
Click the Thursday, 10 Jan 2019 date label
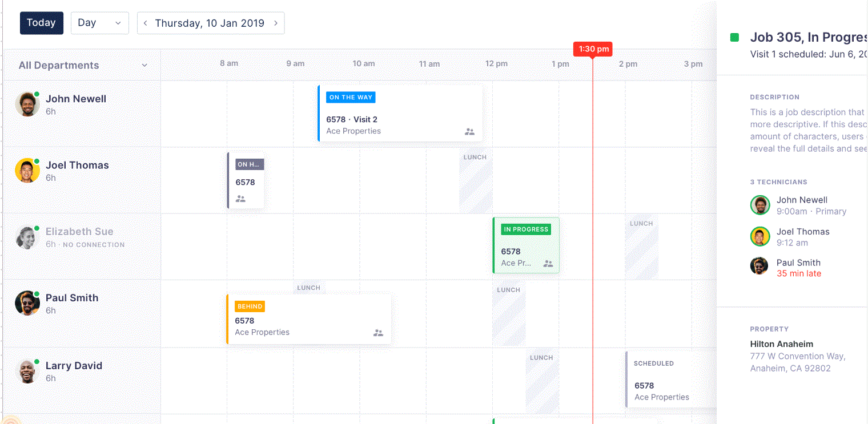click(x=210, y=23)
